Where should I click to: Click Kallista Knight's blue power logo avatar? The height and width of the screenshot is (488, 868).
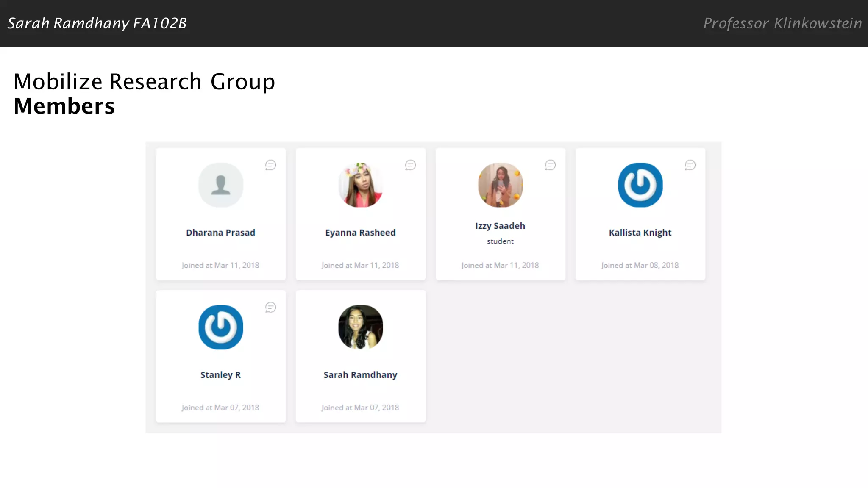(640, 185)
